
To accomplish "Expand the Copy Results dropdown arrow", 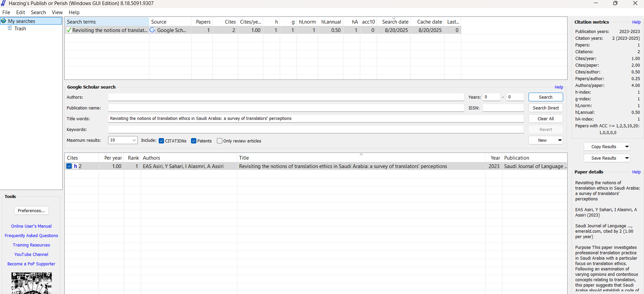I will [626, 146].
